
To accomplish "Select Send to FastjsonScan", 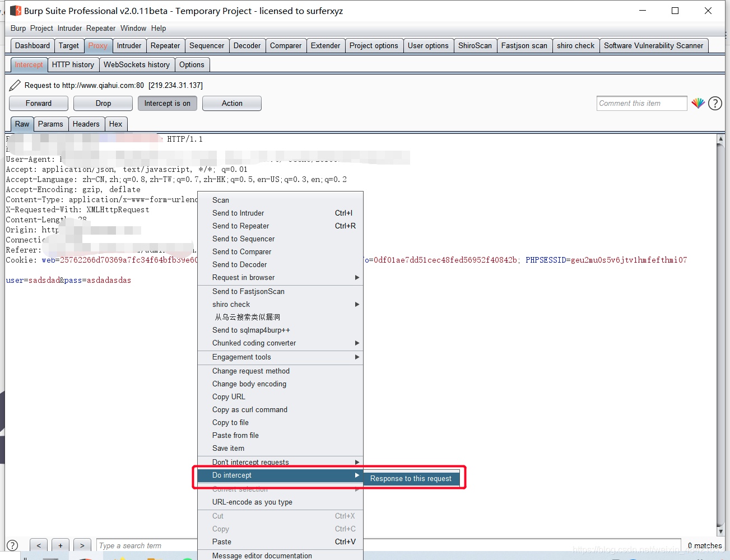I will pos(280,291).
